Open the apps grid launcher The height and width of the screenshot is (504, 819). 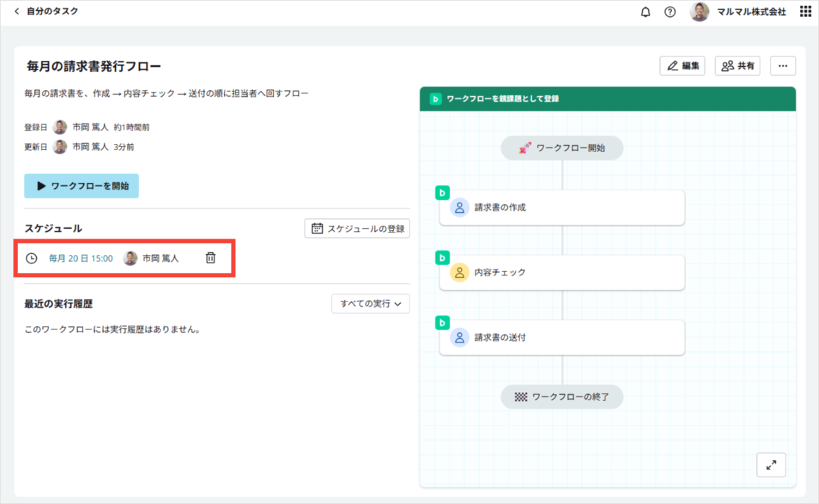point(805,12)
